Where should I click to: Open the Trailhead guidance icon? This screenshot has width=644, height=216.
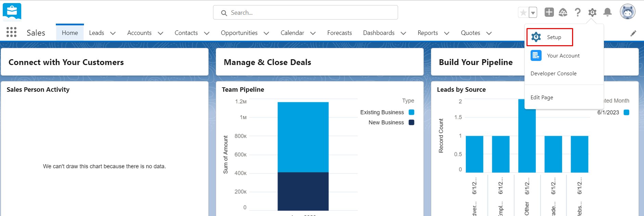pos(563,13)
